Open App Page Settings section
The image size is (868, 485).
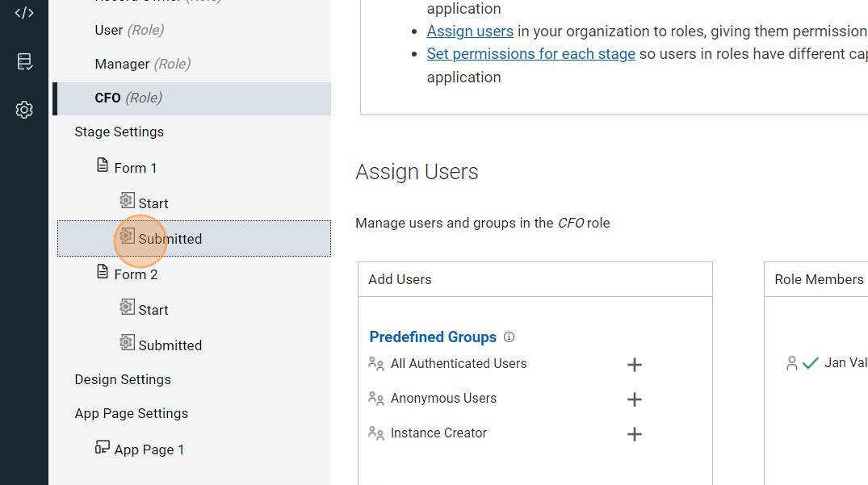coord(131,413)
